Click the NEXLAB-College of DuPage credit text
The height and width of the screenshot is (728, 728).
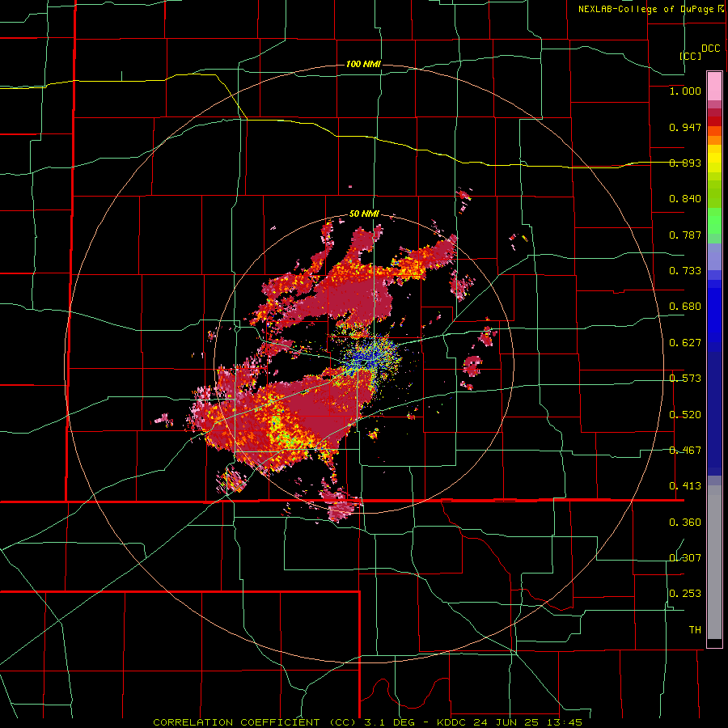coord(645,9)
